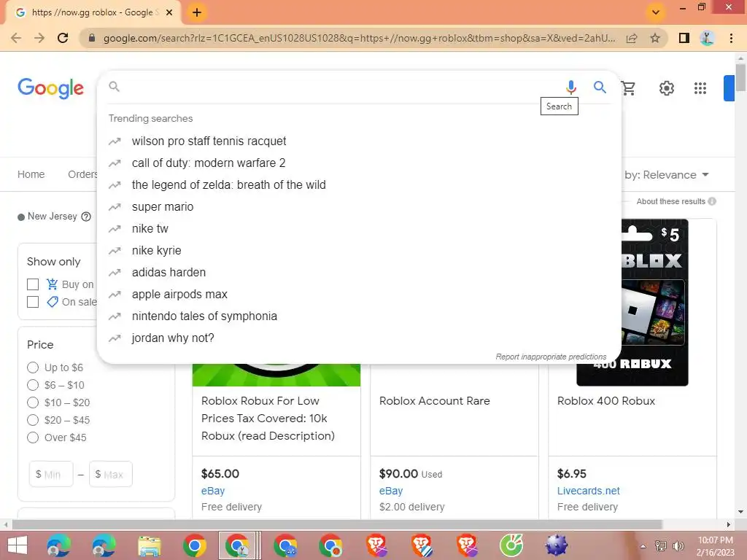Check the Buy on Google checkbox

(x=33, y=285)
